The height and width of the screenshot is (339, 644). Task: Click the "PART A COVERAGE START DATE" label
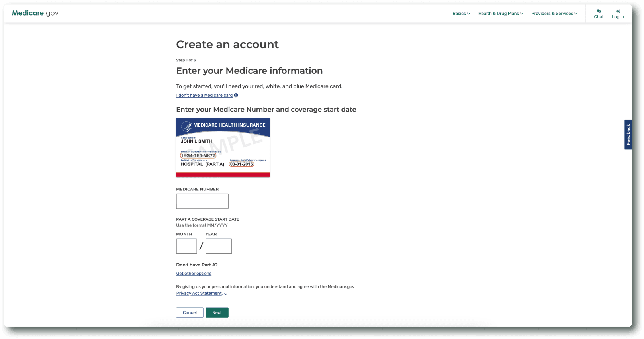207,219
